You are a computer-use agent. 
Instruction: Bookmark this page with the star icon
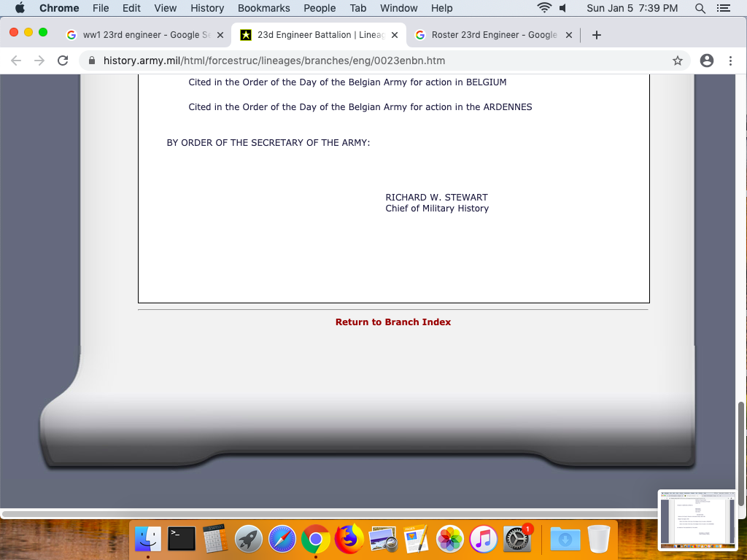coord(678,61)
